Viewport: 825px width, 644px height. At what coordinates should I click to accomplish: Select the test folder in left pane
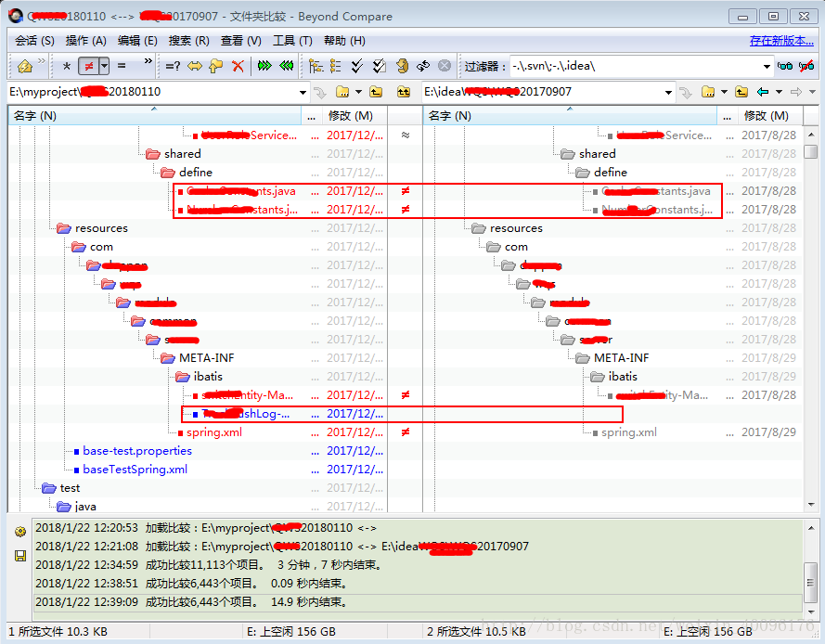(70, 488)
